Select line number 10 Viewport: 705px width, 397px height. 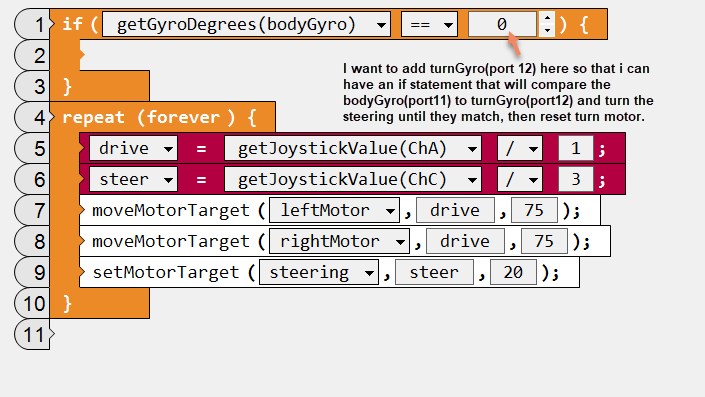pos(32,303)
